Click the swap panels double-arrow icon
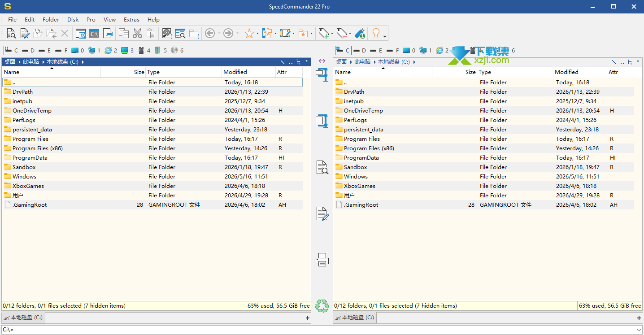 coord(322,61)
